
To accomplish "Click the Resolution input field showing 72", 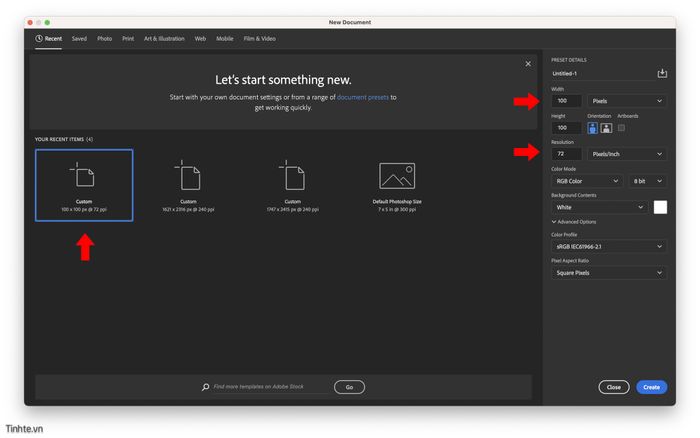I will point(567,154).
